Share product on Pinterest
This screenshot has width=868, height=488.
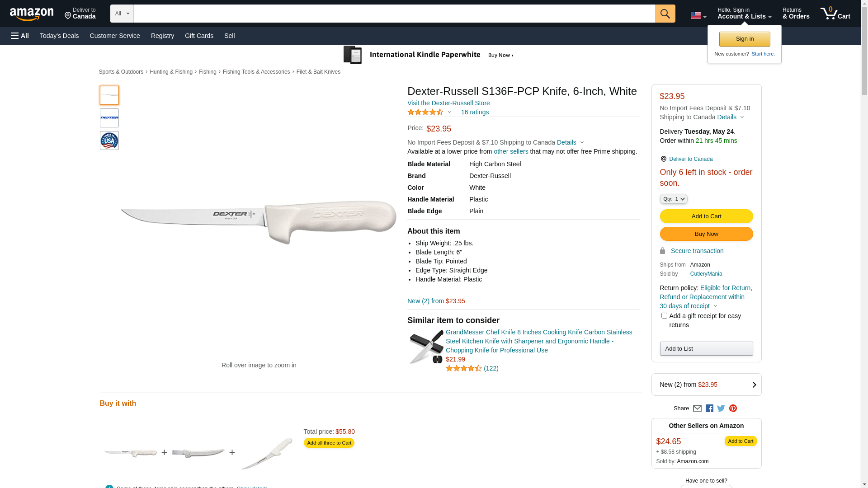tap(733, 408)
